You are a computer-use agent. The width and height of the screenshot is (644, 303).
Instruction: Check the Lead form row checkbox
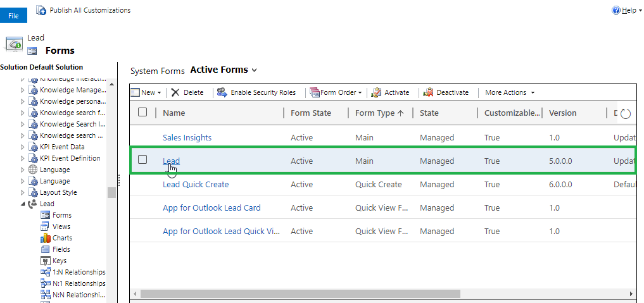pyautogui.click(x=142, y=160)
